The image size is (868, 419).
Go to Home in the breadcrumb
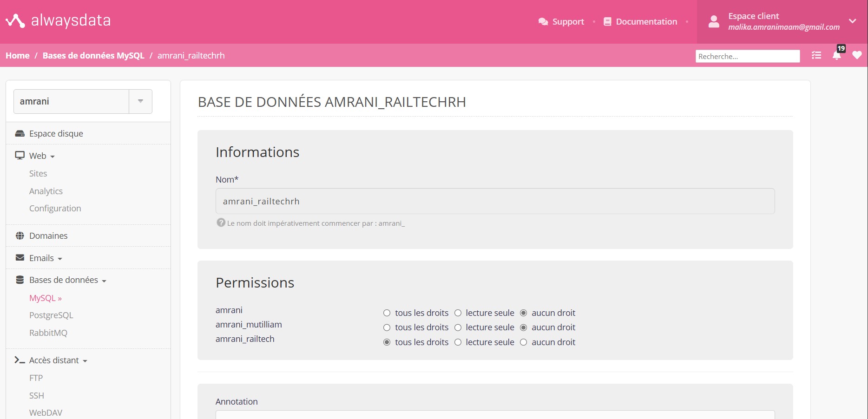[x=18, y=55]
